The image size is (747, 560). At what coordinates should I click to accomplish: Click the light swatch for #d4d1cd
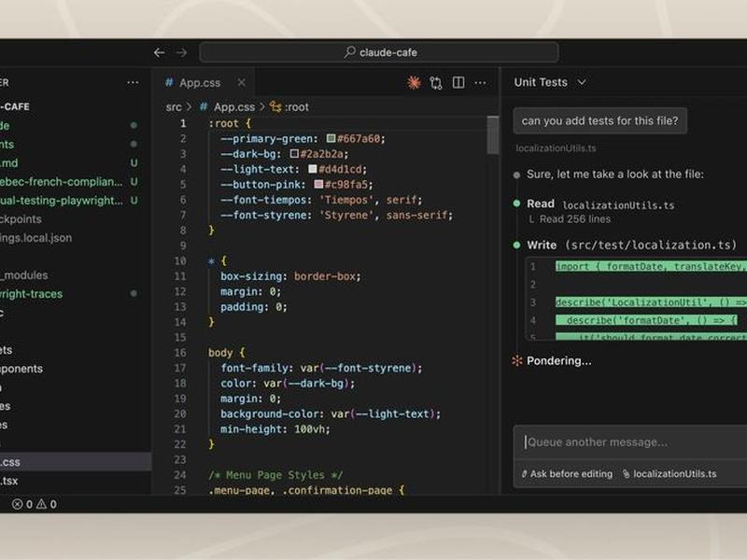[313, 169]
